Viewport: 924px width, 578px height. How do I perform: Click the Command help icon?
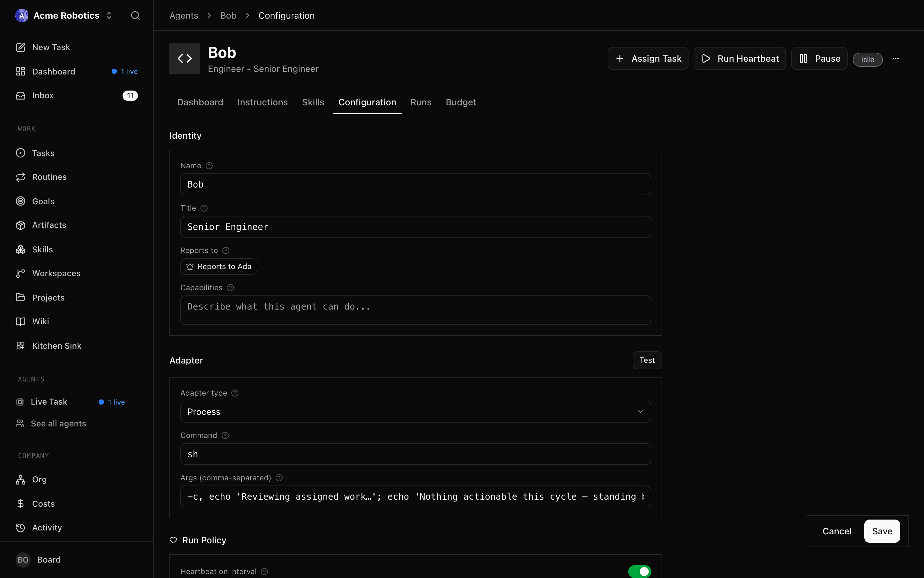pos(225,435)
